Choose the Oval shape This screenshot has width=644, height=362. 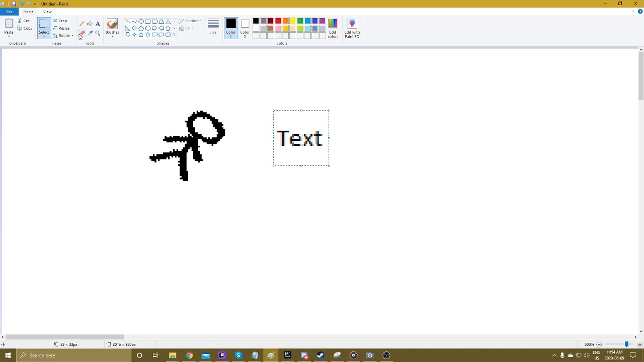click(141, 22)
